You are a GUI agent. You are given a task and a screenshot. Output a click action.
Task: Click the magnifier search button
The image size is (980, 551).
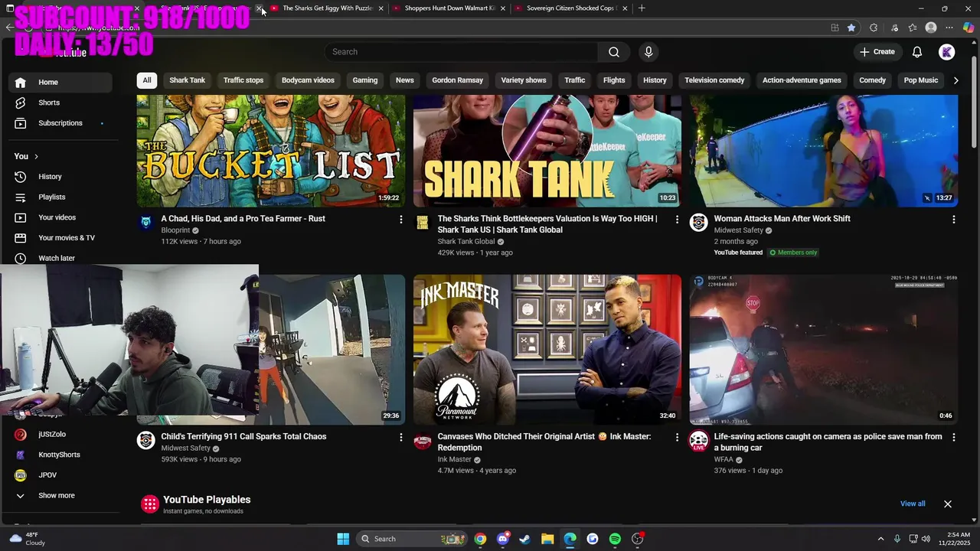614,52
